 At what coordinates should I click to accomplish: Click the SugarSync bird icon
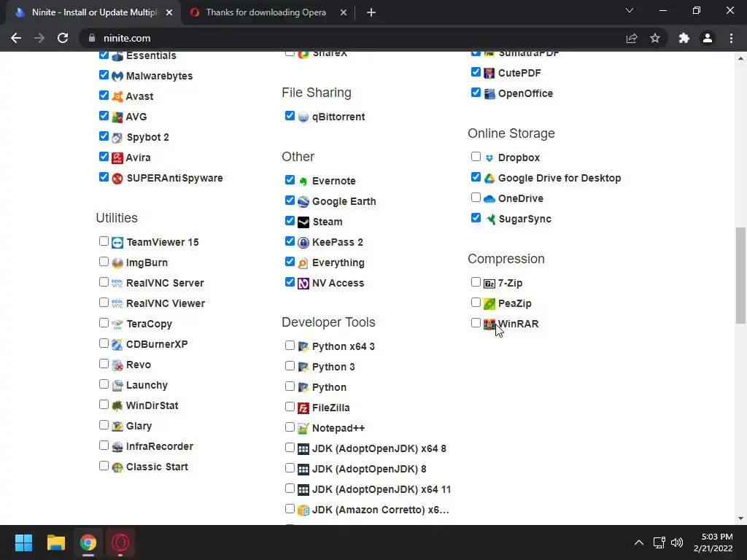click(x=489, y=219)
